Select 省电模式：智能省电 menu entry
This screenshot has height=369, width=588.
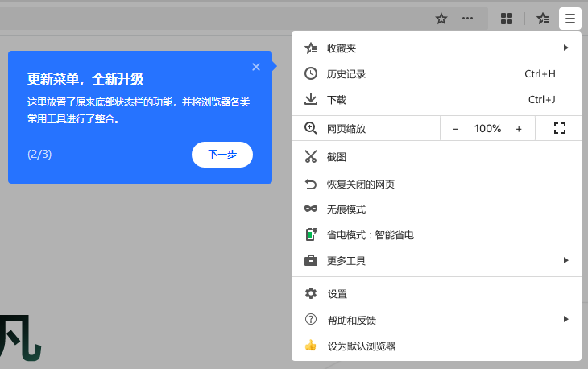point(437,235)
